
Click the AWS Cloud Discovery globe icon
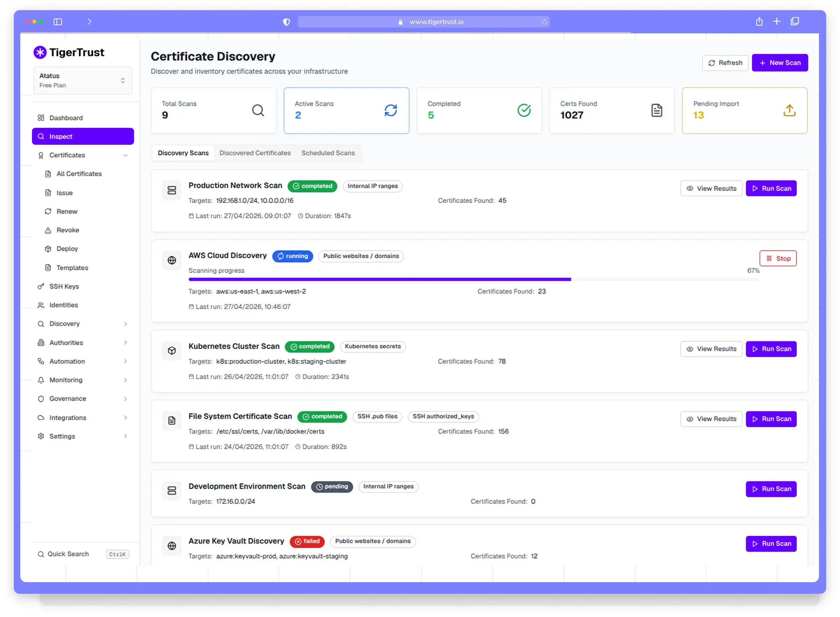coord(172,260)
